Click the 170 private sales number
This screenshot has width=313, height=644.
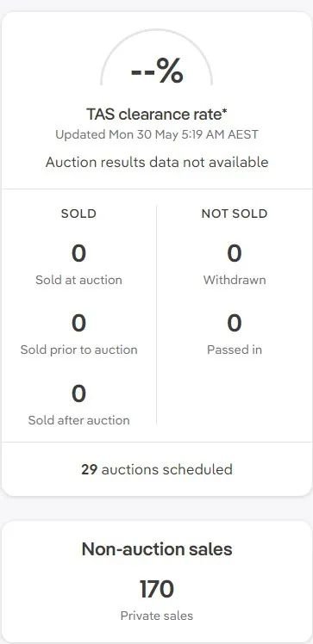(157, 590)
